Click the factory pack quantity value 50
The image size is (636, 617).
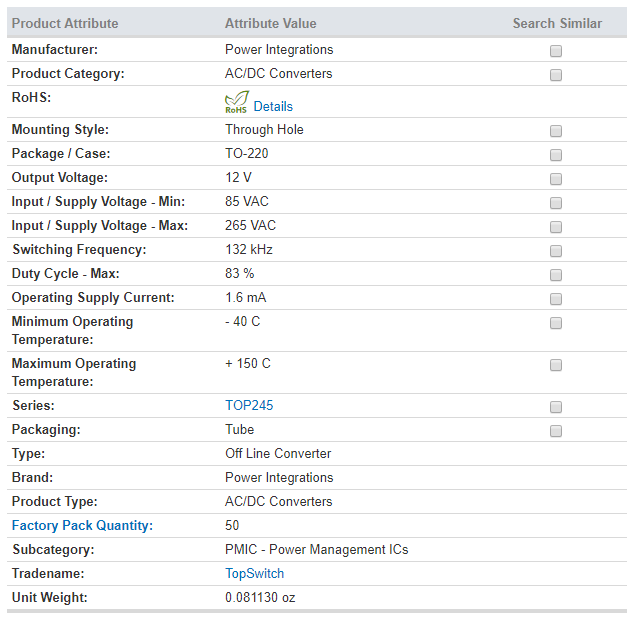pyautogui.click(x=232, y=525)
